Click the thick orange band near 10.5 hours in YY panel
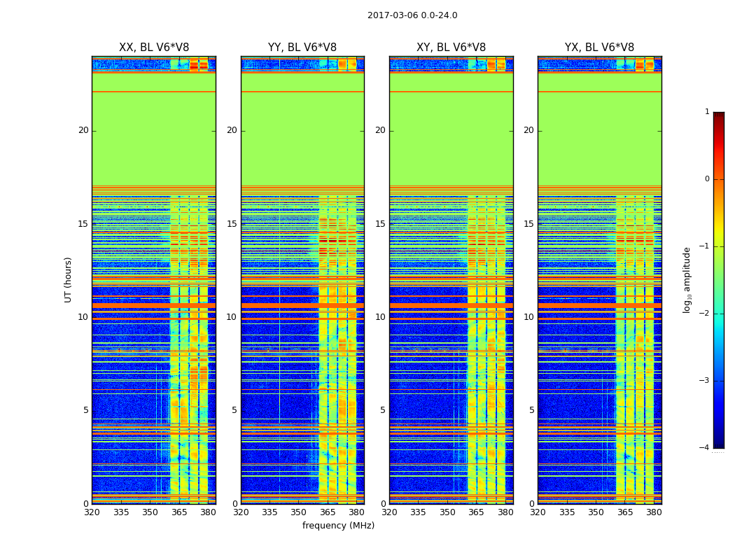 302,305
